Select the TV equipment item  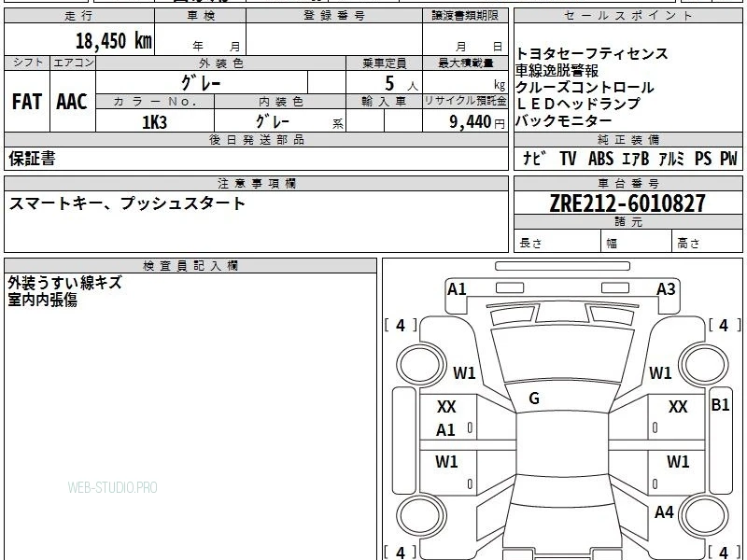pyautogui.click(x=568, y=158)
